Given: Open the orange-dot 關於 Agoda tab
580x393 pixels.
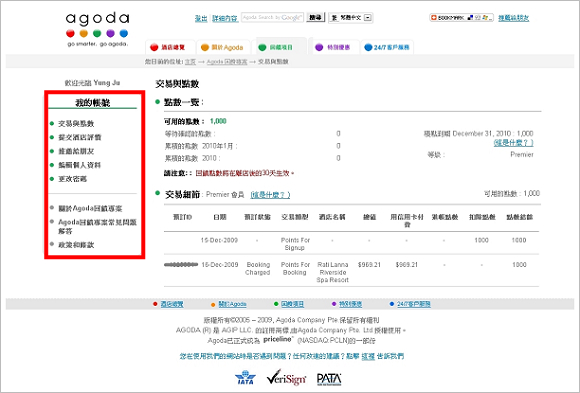Looking at the screenshot, I should point(223,47).
